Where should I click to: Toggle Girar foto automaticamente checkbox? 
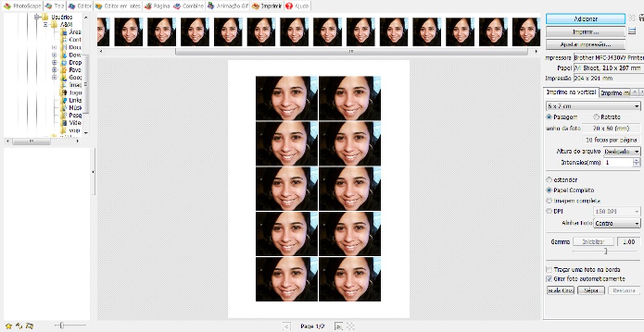(548, 278)
